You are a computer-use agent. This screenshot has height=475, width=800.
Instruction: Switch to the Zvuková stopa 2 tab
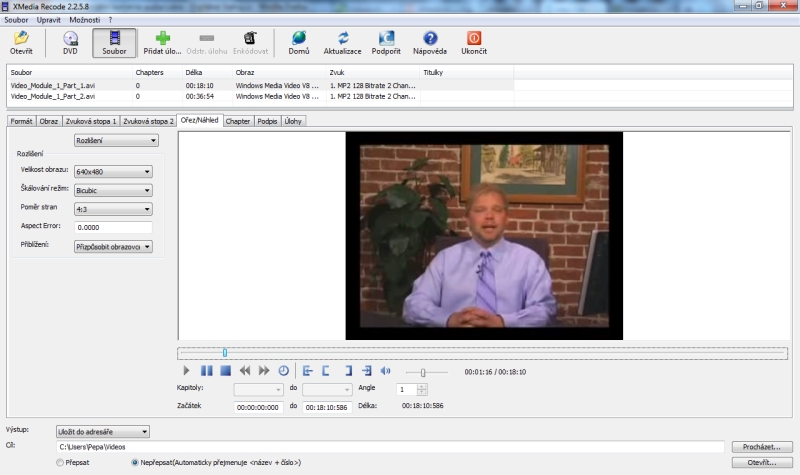pos(148,121)
